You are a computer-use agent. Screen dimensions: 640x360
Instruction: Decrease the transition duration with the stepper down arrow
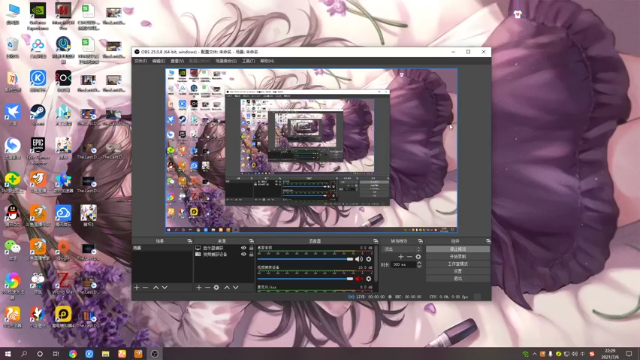point(419,267)
